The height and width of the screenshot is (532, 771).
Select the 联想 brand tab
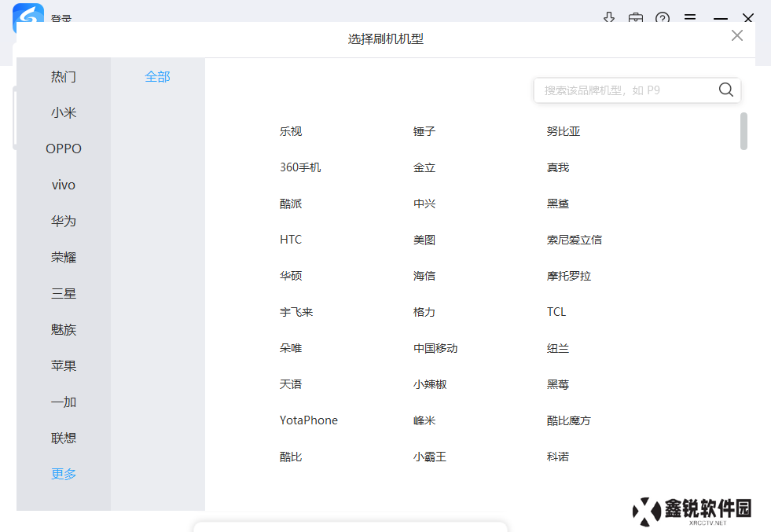64,438
